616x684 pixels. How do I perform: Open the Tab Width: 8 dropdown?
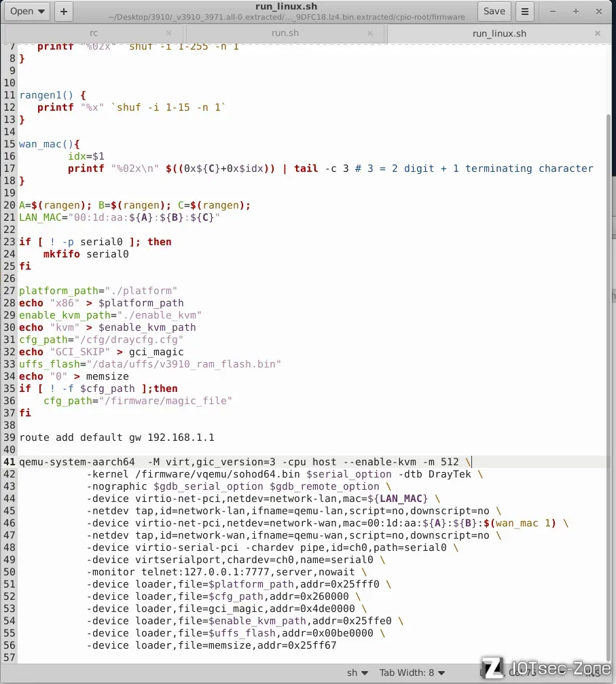coord(412,672)
